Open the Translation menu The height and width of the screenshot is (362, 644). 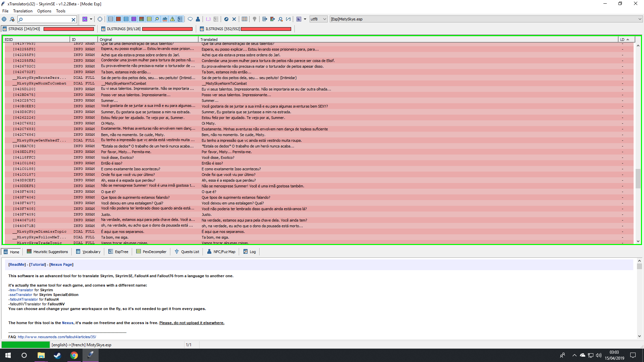tap(23, 11)
